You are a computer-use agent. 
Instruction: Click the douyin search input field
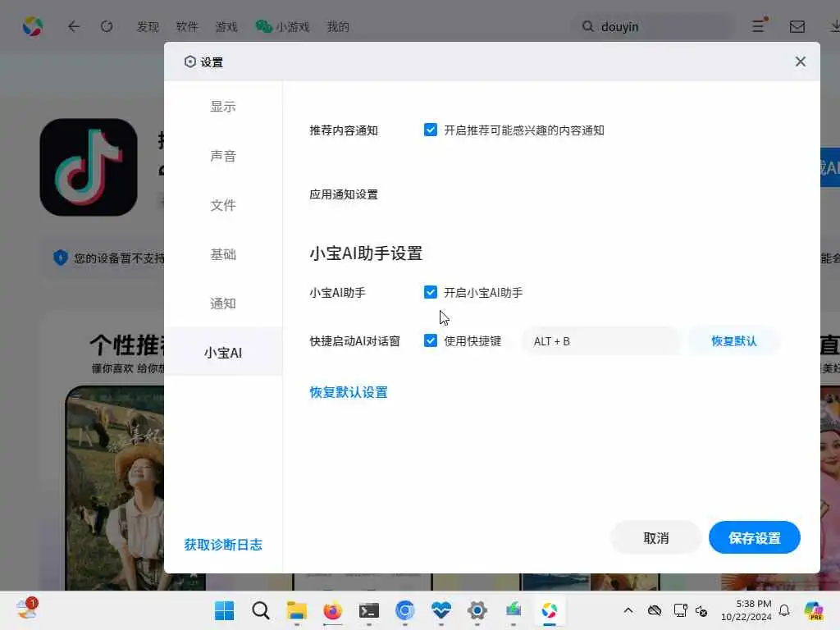pos(654,26)
